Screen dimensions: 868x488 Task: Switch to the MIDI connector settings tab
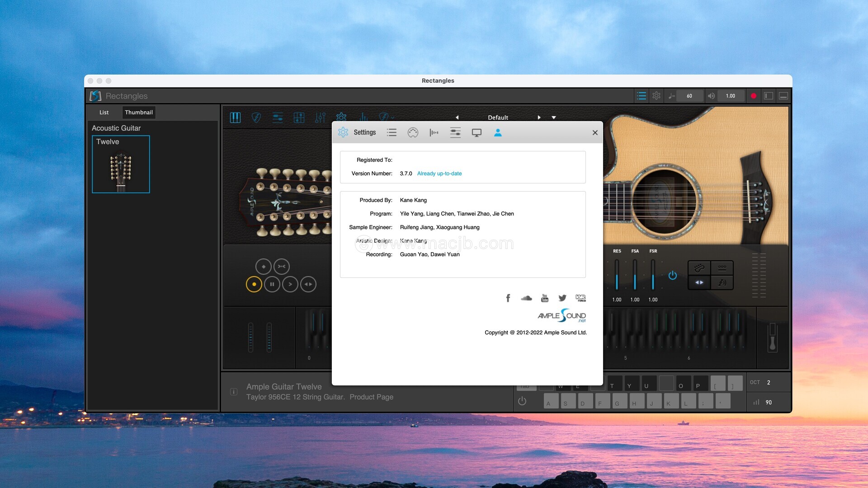tap(413, 132)
